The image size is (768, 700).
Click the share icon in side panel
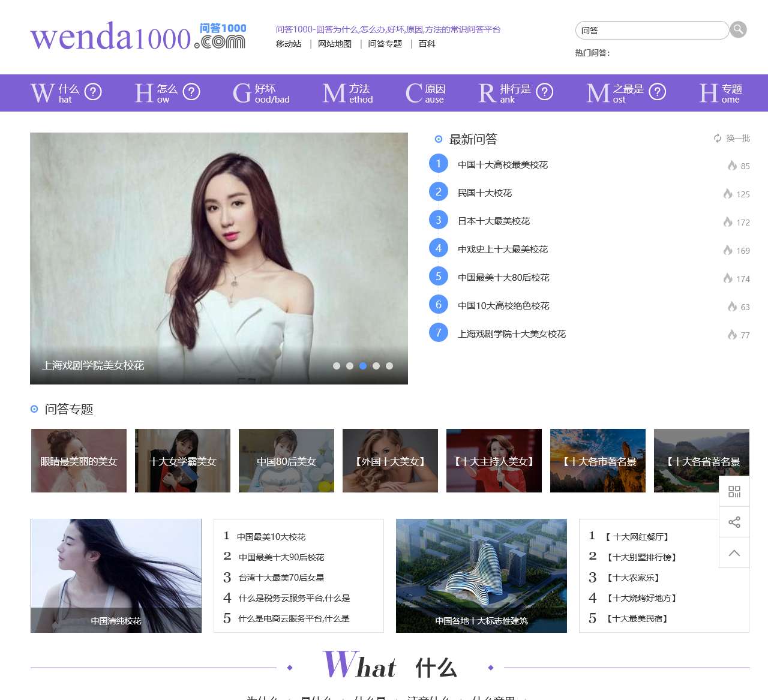click(x=734, y=522)
